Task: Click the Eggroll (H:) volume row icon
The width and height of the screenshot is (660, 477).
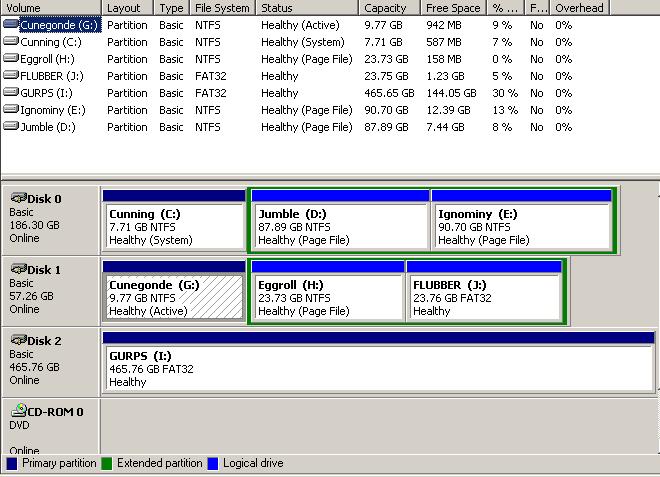Action: tap(10, 59)
